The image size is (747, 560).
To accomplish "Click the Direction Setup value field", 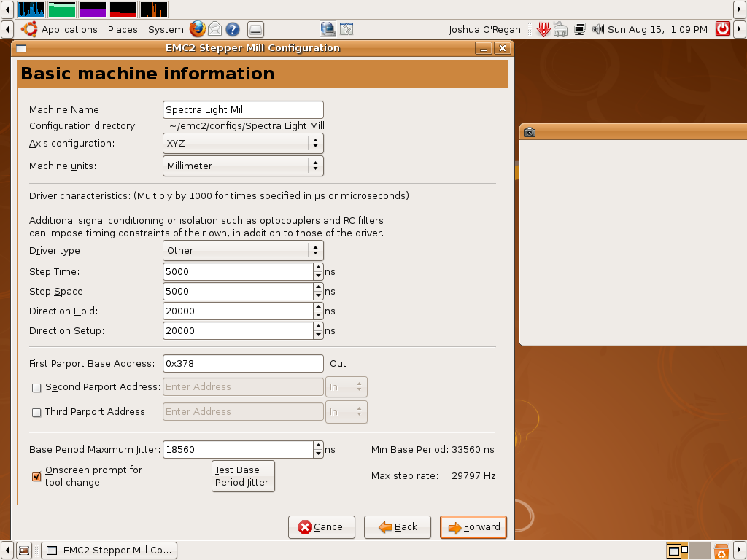I will click(x=238, y=330).
